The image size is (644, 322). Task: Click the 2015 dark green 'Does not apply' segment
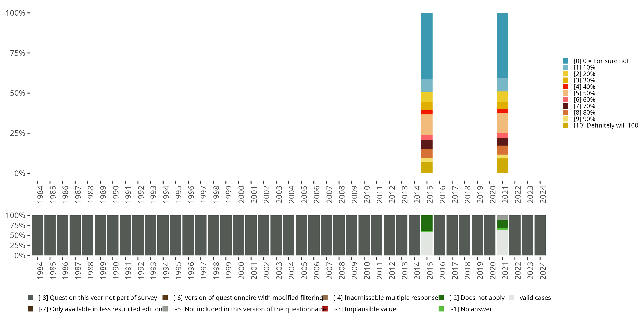point(427,223)
